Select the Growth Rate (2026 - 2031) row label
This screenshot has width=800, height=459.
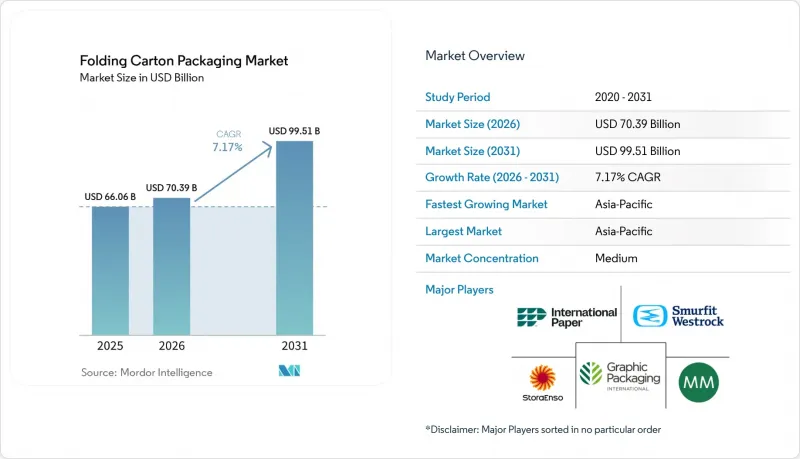pyautogui.click(x=492, y=177)
